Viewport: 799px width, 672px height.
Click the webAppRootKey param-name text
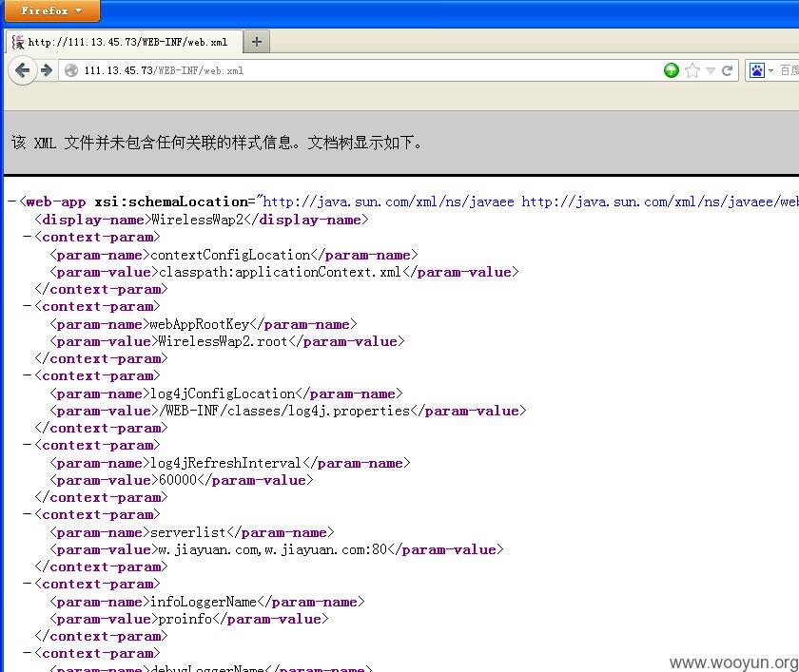(199, 324)
